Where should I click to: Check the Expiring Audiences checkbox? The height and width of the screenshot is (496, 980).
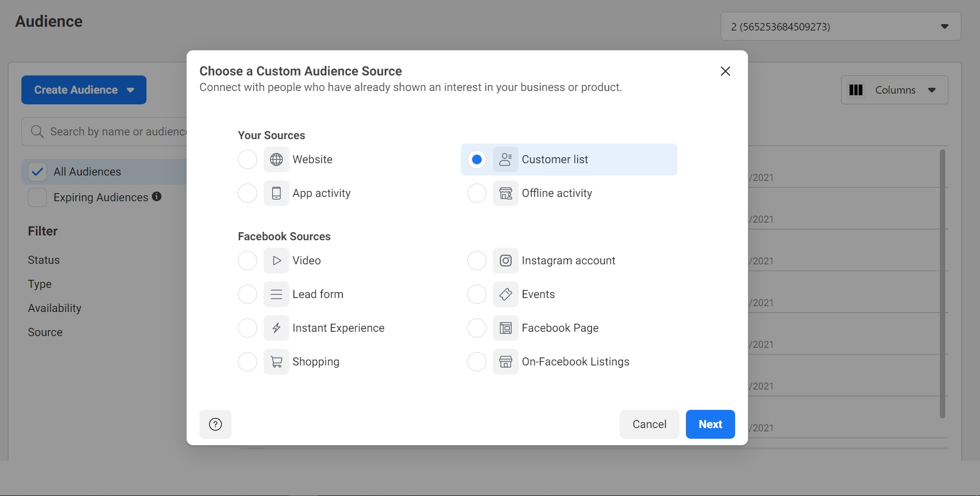[37, 197]
